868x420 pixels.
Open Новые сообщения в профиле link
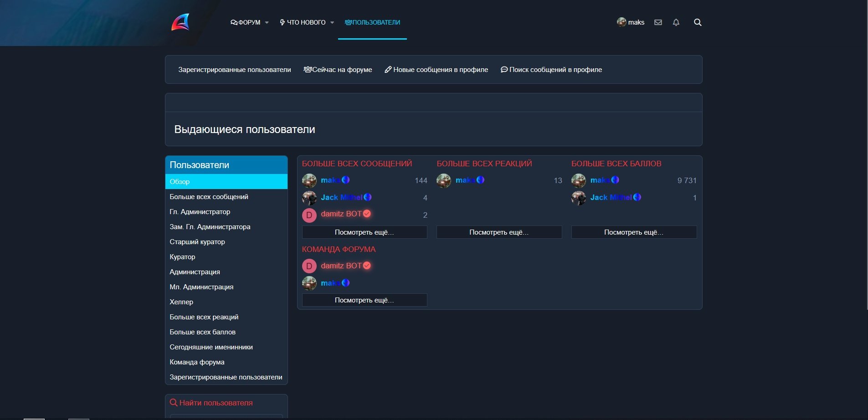[x=436, y=70]
